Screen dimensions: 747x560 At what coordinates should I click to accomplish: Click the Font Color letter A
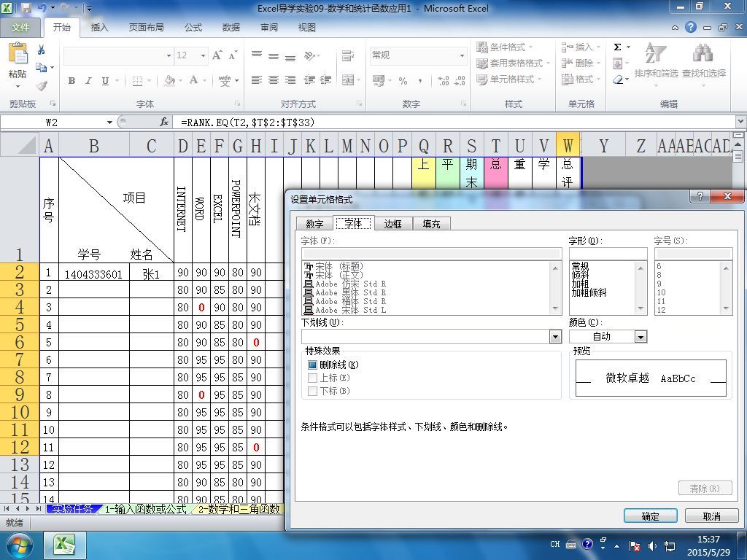click(193, 80)
